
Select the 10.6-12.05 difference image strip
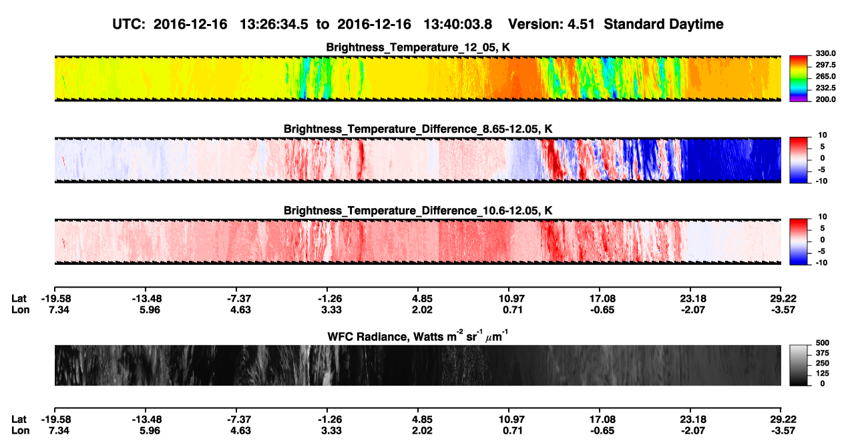coord(417,241)
